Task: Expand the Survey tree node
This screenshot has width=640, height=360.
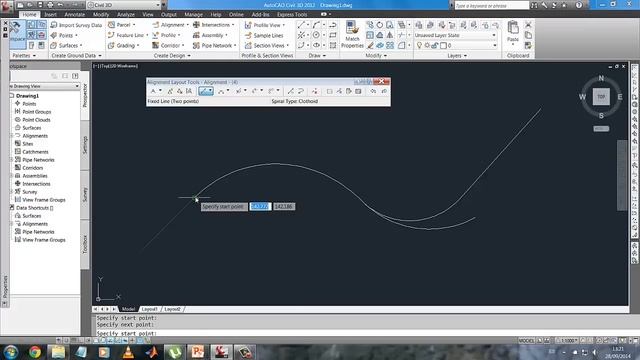Action: click(x=11, y=192)
